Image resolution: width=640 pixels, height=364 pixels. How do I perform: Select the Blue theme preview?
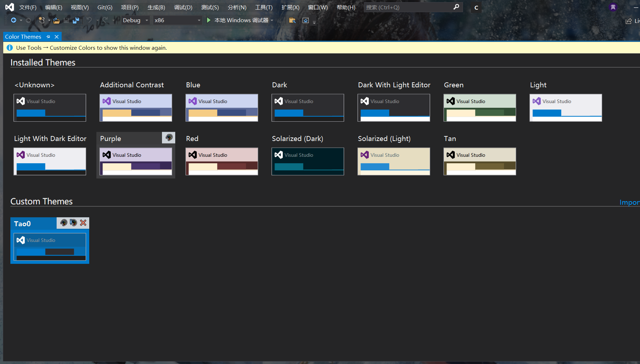[x=222, y=108]
